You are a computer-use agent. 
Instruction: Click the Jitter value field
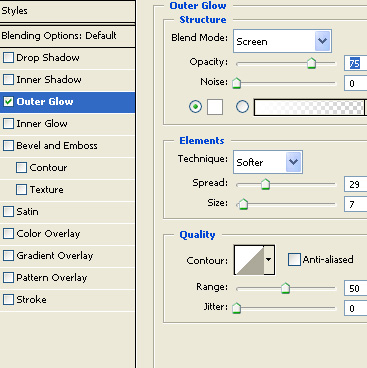(x=356, y=308)
